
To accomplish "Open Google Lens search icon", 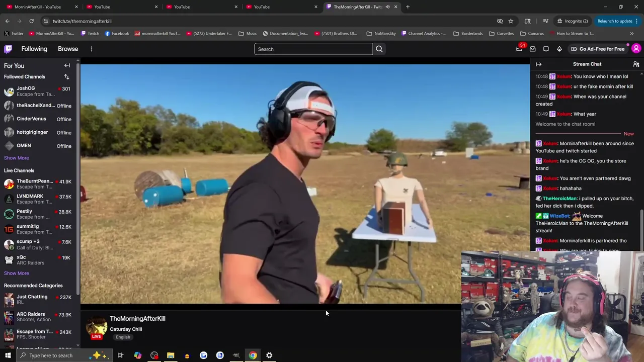I will [527, 21].
